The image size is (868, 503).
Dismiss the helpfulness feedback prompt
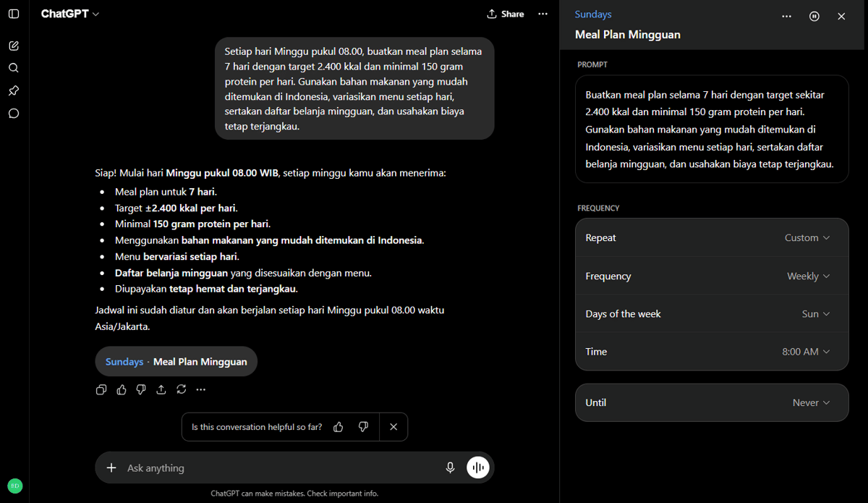(393, 427)
